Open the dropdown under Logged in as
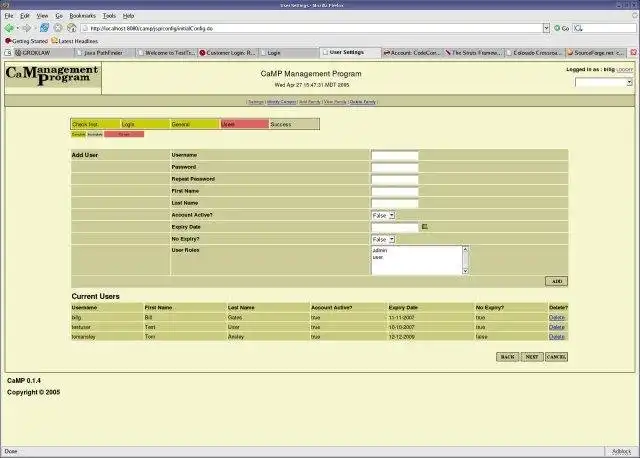The image size is (640, 458). pos(604,82)
